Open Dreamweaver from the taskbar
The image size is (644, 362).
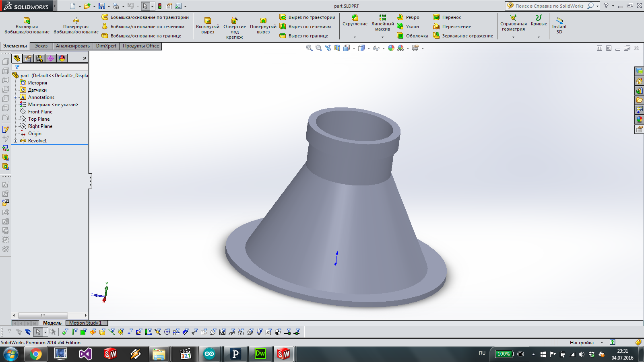(260, 354)
